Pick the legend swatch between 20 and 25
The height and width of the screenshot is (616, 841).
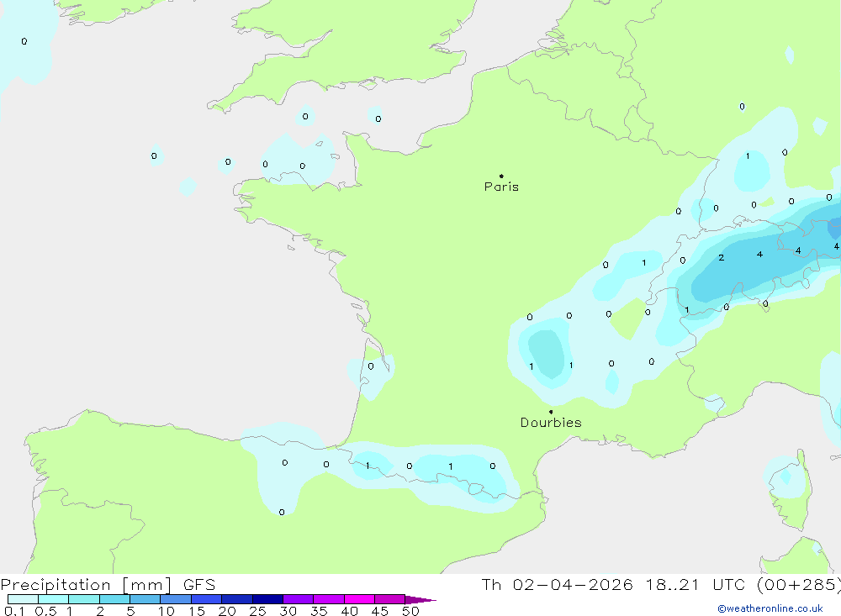tap(237, 599)
